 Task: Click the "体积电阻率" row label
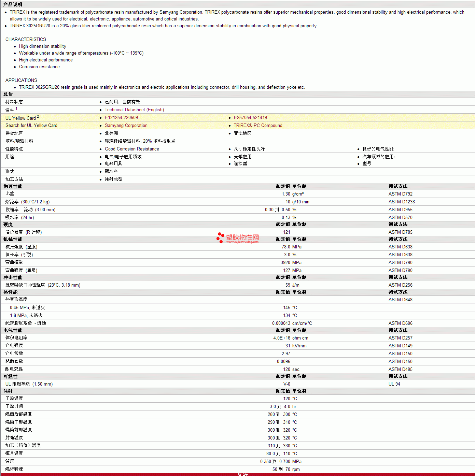pos(16,338)
